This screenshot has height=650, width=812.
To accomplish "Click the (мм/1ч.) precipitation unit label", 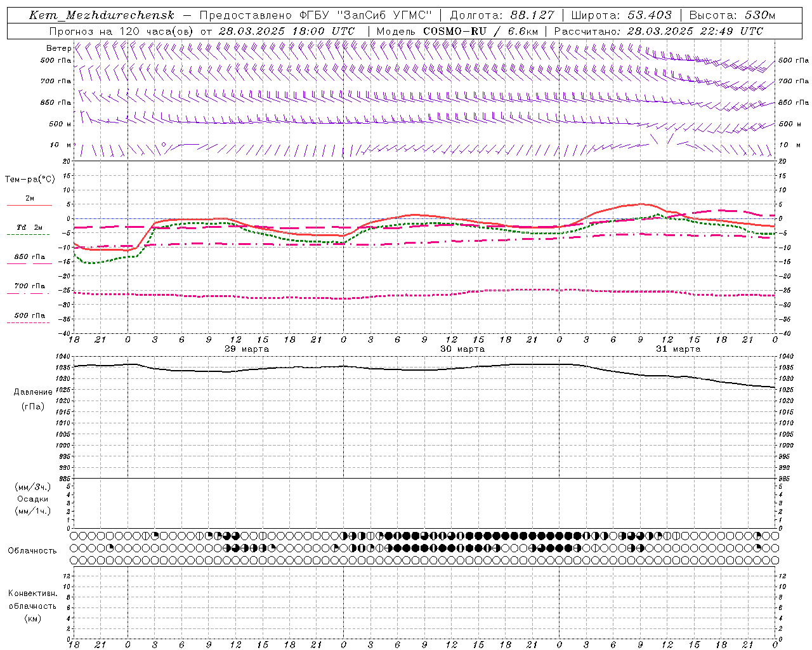I will [x=33, y=511].
